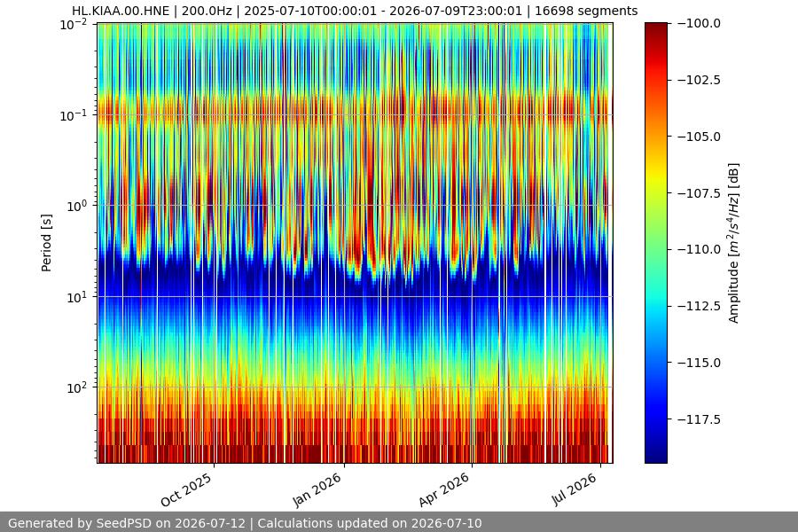Click the −110.0 colorbar tick value
The height and width of the screenshot is (532, 798).
(x=700, y=249)
